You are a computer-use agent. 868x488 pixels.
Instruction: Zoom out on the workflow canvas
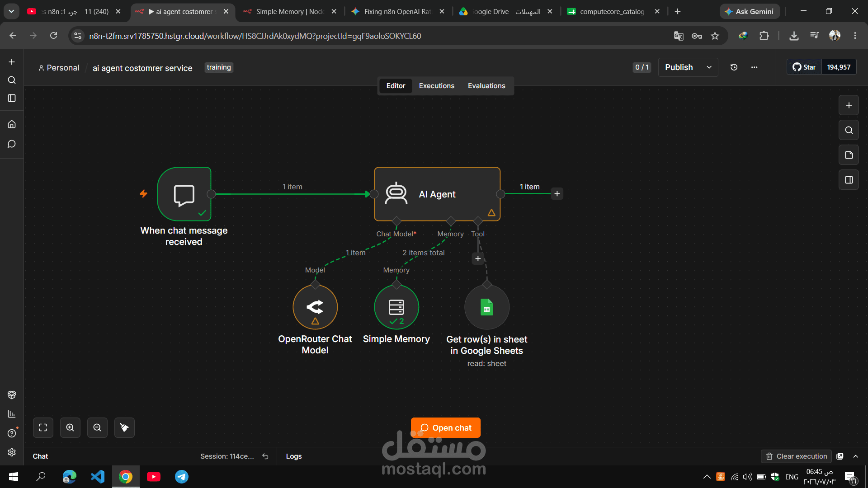tap(97, 427)
